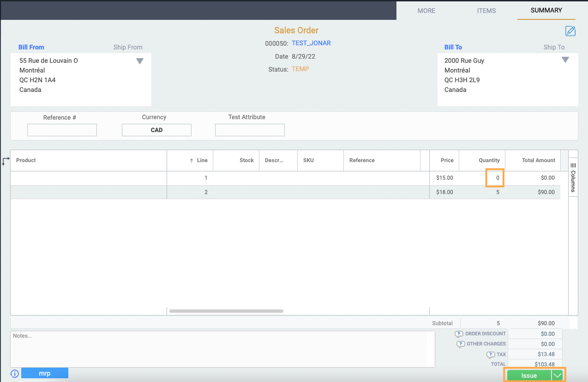Open the TEST_JONAR customer link

311,43
